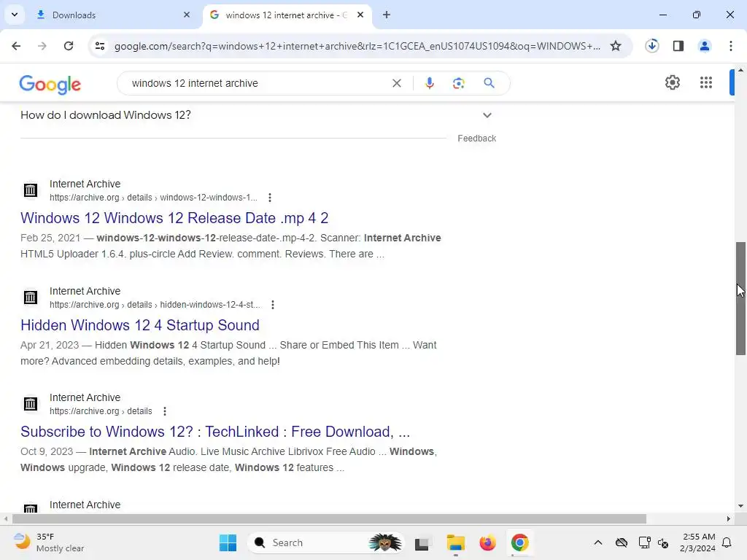The width and height of the screenshot is (747, 560).
Task: Open notification bell in taskbar
Action: point(727,542)
